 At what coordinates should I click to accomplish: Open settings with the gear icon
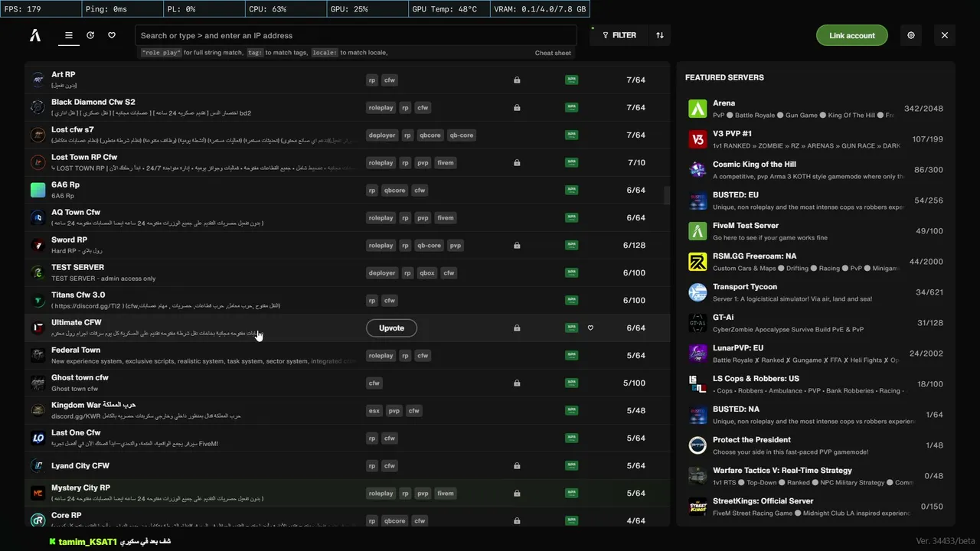(911, 35)
